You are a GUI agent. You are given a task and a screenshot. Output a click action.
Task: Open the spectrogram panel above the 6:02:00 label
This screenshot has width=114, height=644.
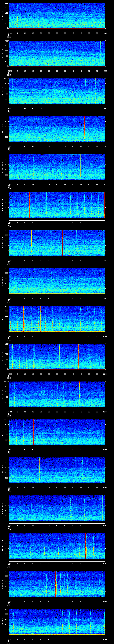coord(57,53)
